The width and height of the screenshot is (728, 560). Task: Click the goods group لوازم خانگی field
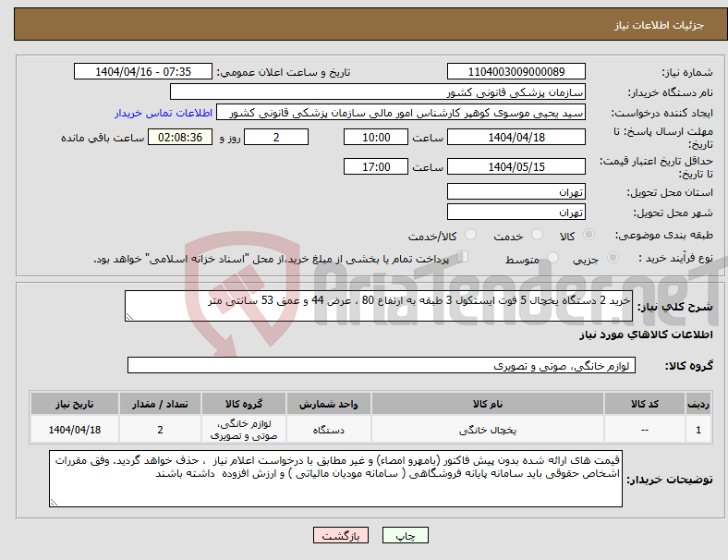(382, 365)
